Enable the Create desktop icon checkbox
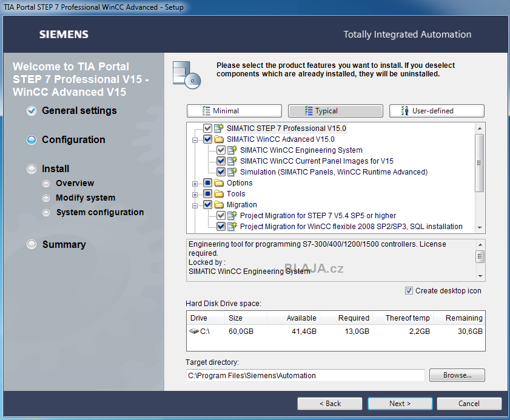The image size is (510, 420). pos(409,290)
